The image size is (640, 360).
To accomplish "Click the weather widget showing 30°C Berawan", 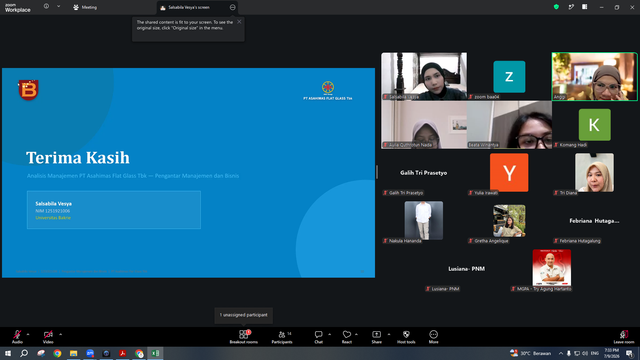I will [531, 353].
